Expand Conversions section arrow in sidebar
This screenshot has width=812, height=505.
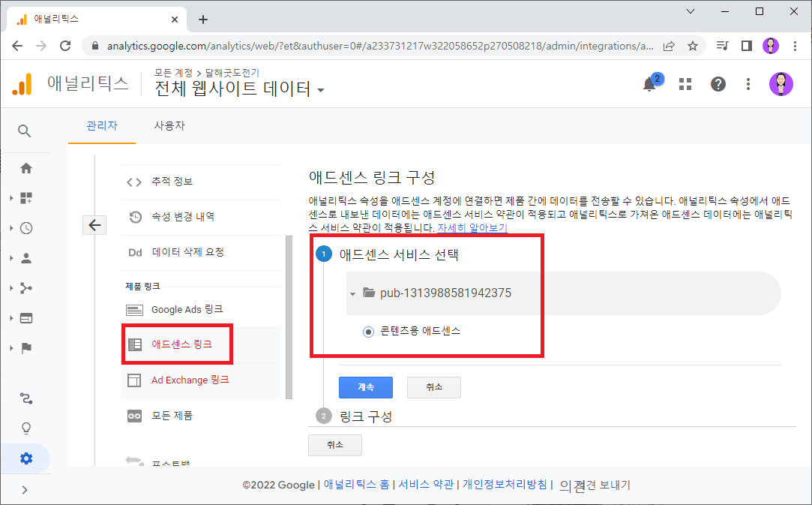coord(11,348)
